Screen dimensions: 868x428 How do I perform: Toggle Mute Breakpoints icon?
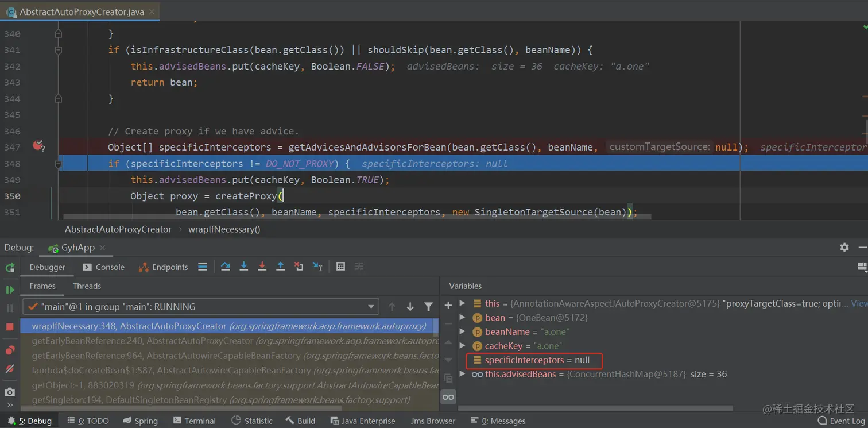coord(10,368)
